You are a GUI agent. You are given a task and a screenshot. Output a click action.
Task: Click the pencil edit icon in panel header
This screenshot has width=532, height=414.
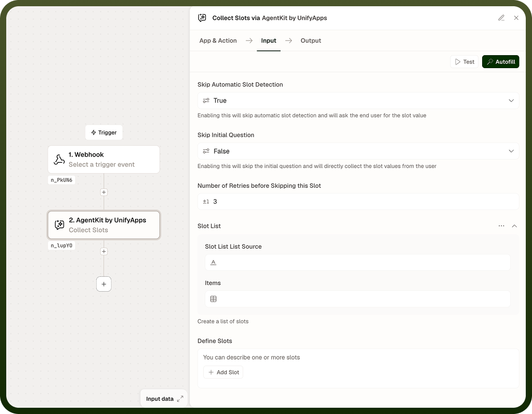click(501, 18)
